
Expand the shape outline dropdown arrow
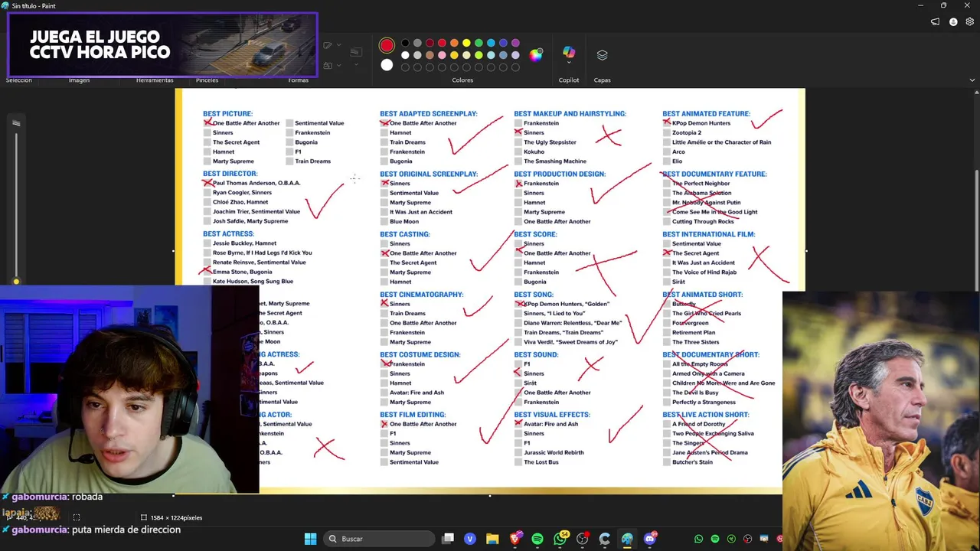point(338,46)
